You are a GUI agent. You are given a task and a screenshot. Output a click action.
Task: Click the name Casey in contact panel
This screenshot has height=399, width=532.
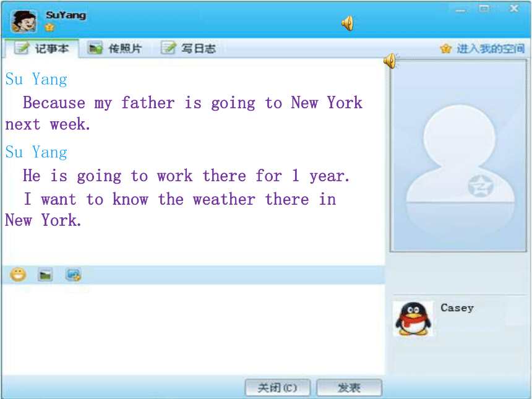coord(457,307)
